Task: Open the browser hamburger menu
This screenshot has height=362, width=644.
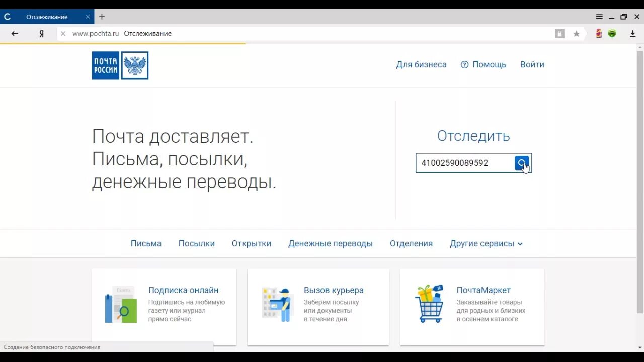Action: click(x=599, y=17)
